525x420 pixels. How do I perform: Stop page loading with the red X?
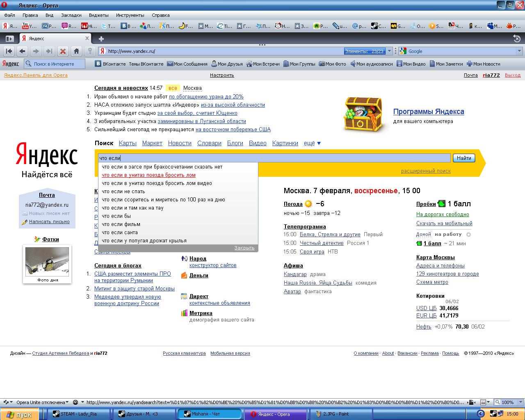(63, 51)
